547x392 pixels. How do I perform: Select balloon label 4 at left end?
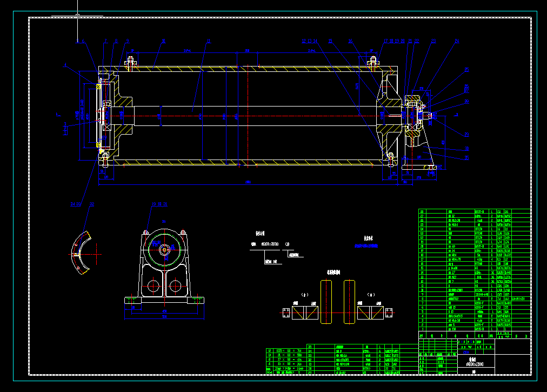tap(65, 65)
